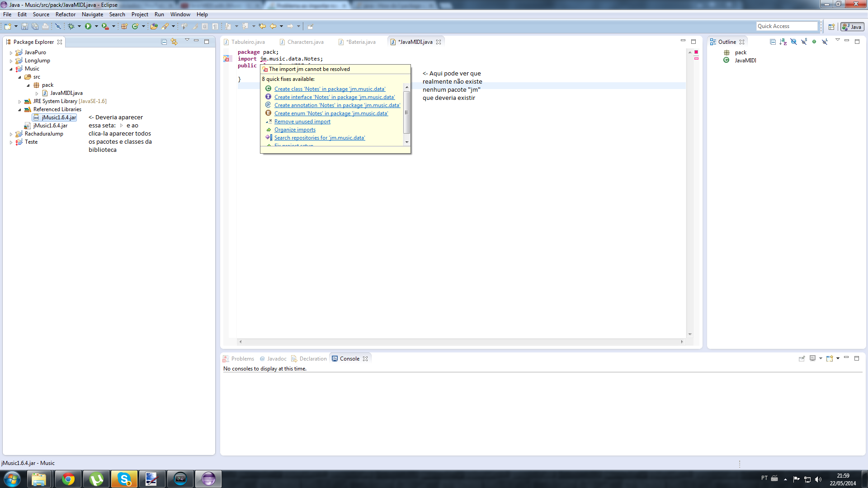
Task: Open the Source menu
Action: tap(41, 14)
